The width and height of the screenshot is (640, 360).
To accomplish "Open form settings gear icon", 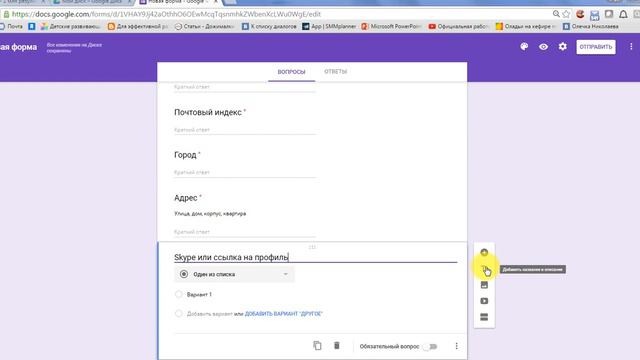I will [x=562, y=47].
